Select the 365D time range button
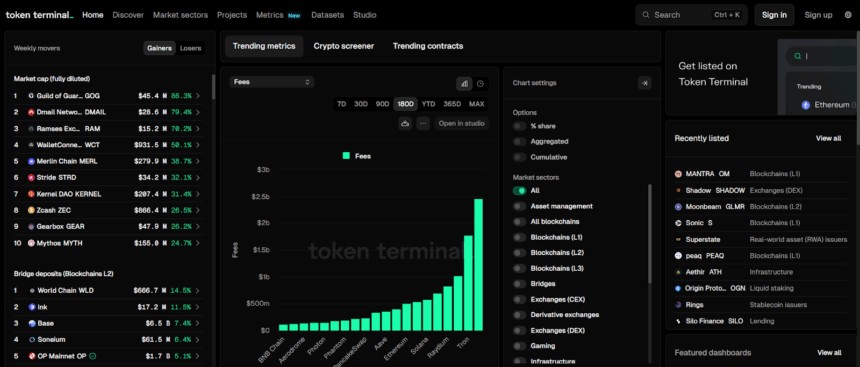The image size is (860, 367). (452, 104)
